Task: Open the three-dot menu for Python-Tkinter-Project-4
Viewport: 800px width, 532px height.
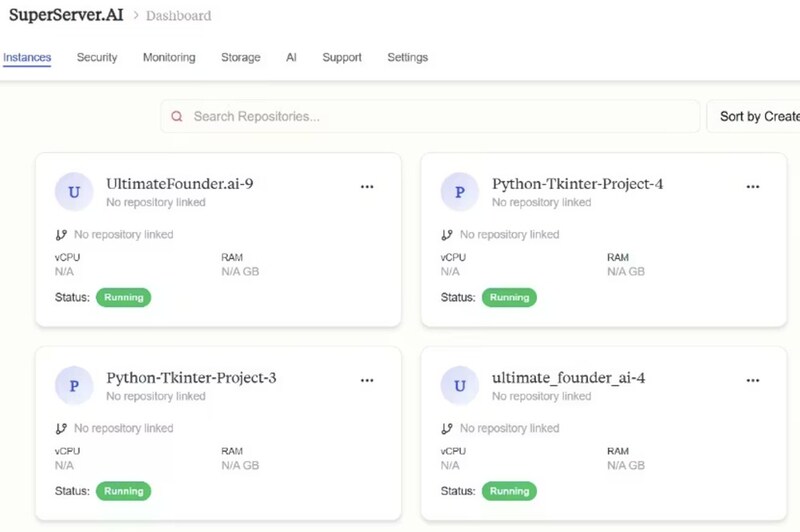Action: click(753, 186)
